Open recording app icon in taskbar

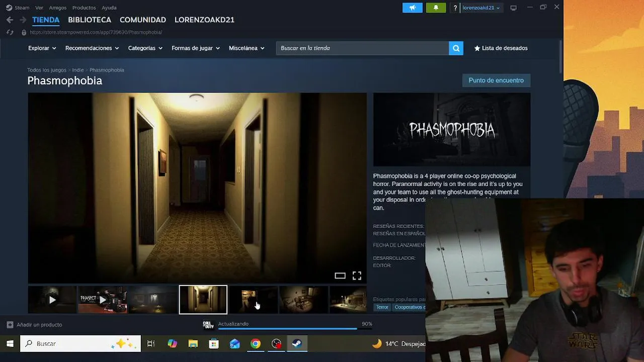pos(276,344)
